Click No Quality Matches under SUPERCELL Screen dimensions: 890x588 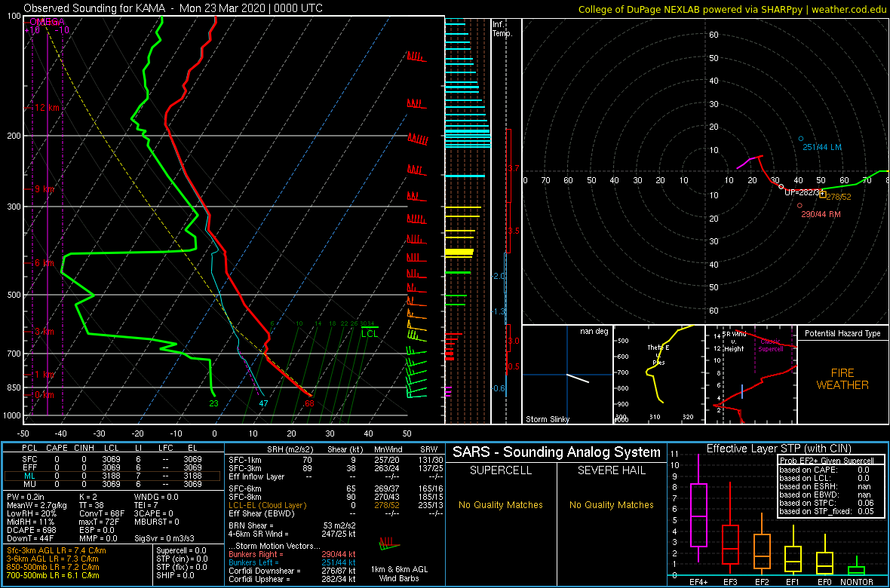(x=501, y=504)
